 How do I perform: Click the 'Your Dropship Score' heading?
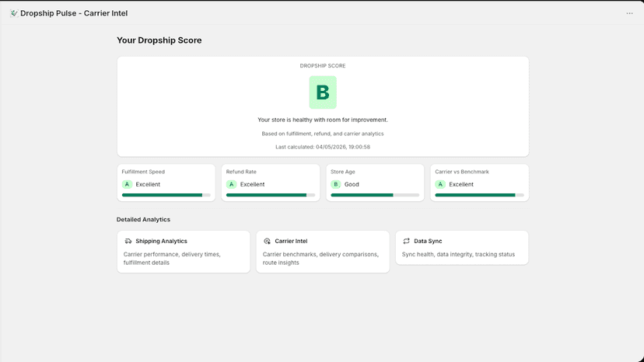(159, 40)
